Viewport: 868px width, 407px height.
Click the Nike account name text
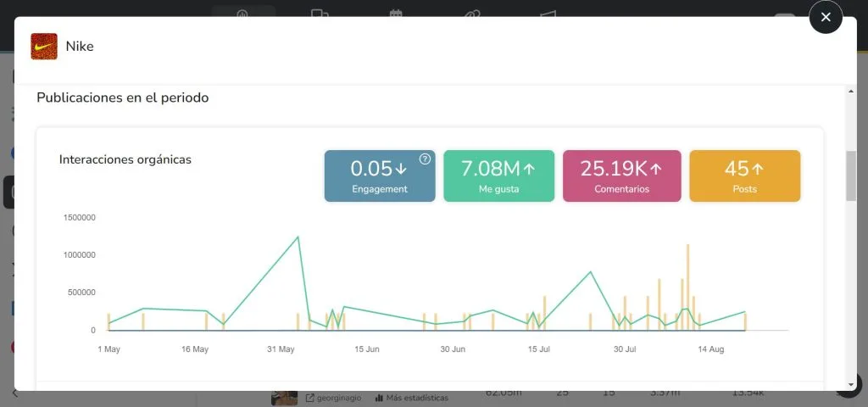click(x=80, y=47)
